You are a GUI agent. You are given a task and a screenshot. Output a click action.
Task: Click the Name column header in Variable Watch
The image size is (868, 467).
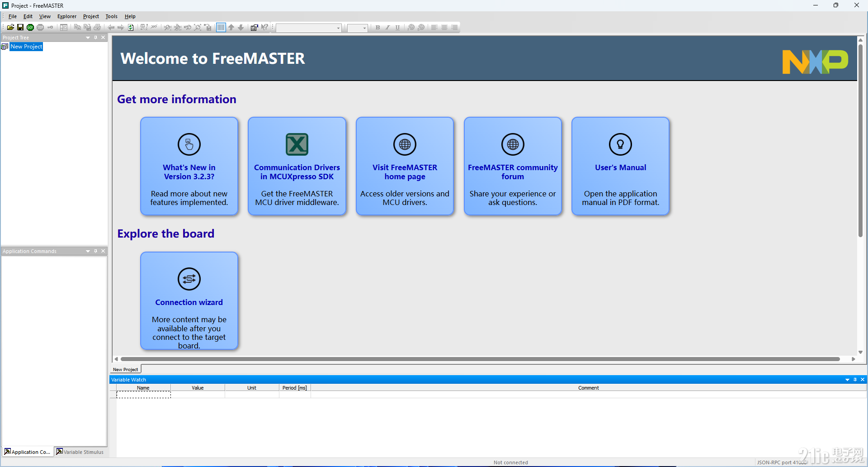(143, 388)
